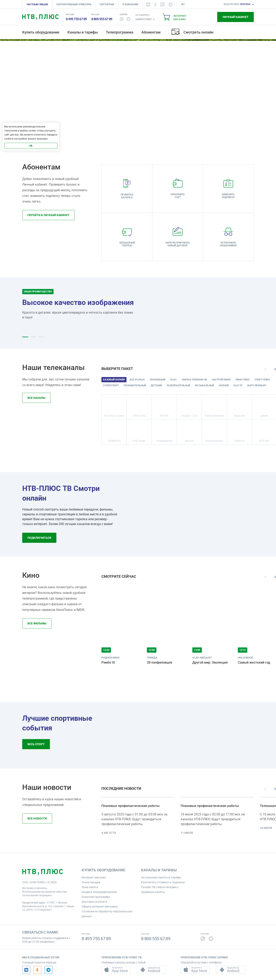Open the НТВ Стиль channel tile

(x=139, y=408)
